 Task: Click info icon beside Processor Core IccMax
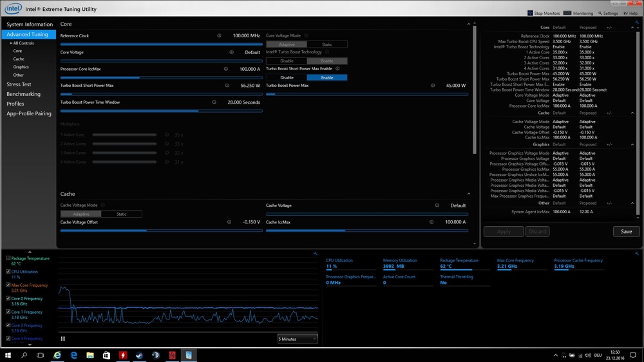226,69
